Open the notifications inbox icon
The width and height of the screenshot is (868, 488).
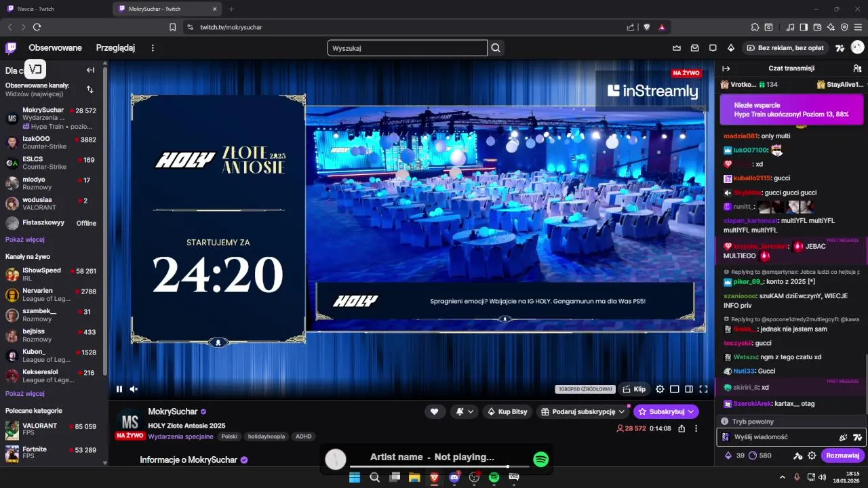tap(694, 48)
